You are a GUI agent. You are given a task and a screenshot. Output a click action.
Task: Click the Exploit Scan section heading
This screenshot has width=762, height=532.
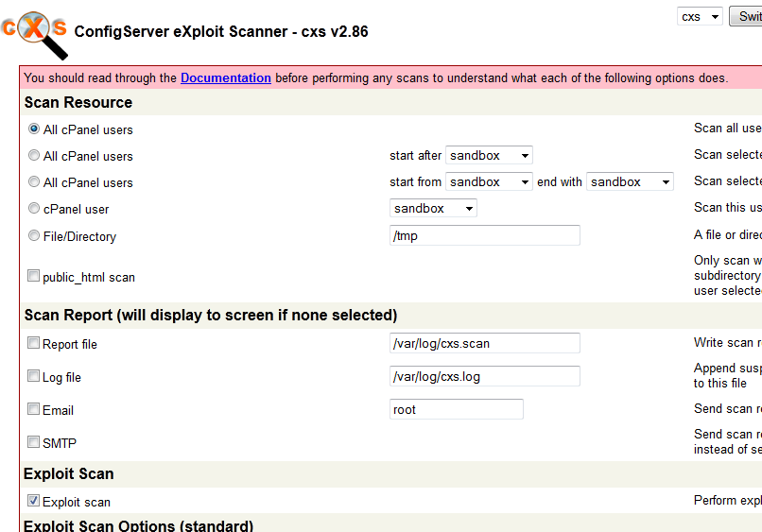[x=68, y=473]
